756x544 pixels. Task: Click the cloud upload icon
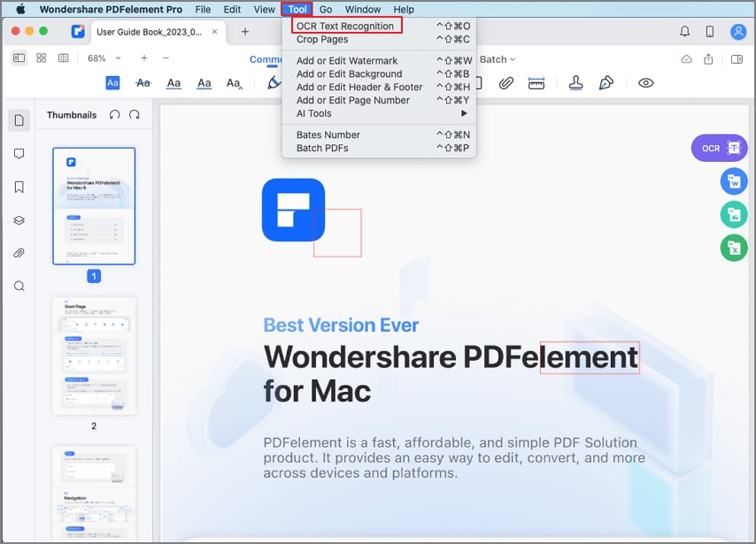[x=687, y=59]
